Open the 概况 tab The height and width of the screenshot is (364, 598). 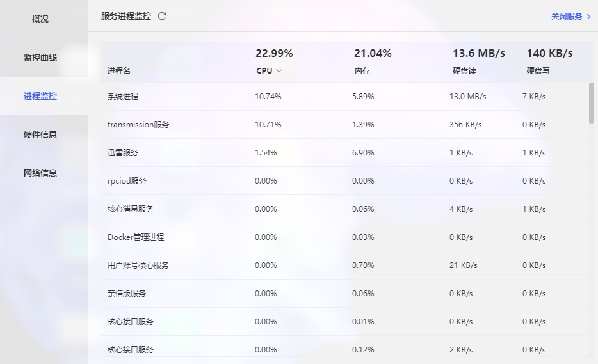[x=40, y=19]
